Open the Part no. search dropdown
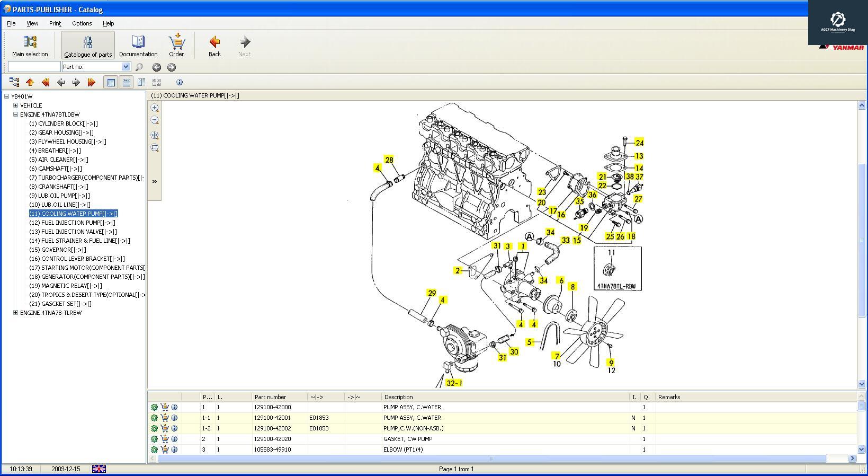Viewport: 868px width, 476px height. [x=126, y=67]
